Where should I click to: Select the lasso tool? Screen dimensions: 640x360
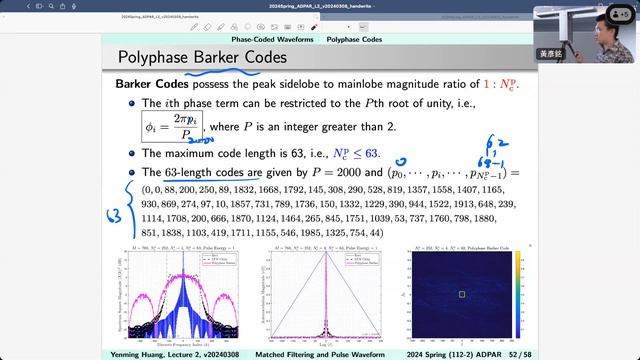(247, 27)
